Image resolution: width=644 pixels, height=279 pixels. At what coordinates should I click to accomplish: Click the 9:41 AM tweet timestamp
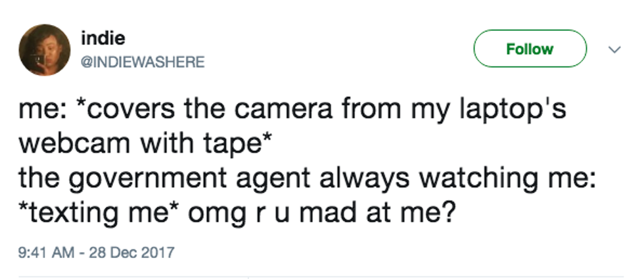click(45, 252)
